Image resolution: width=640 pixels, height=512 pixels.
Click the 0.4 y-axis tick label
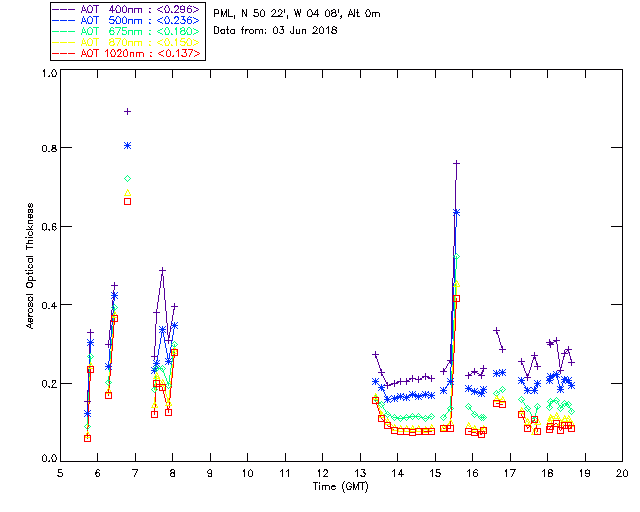point(49,305)
